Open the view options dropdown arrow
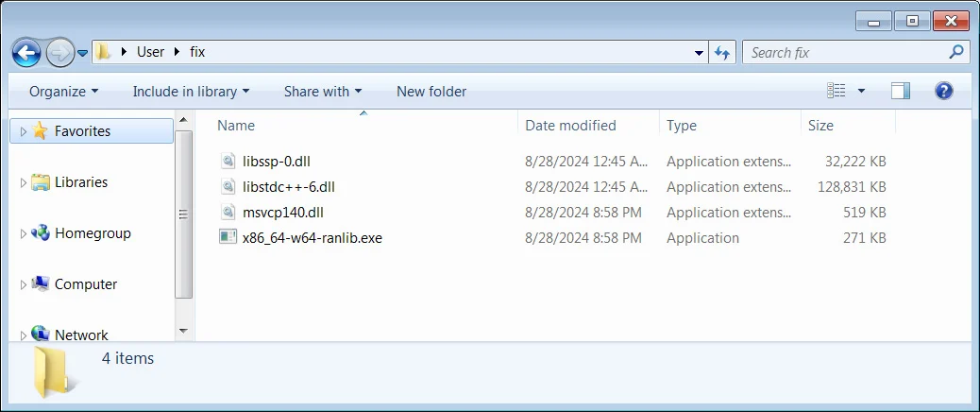The image size is (980, 412). 861,92
